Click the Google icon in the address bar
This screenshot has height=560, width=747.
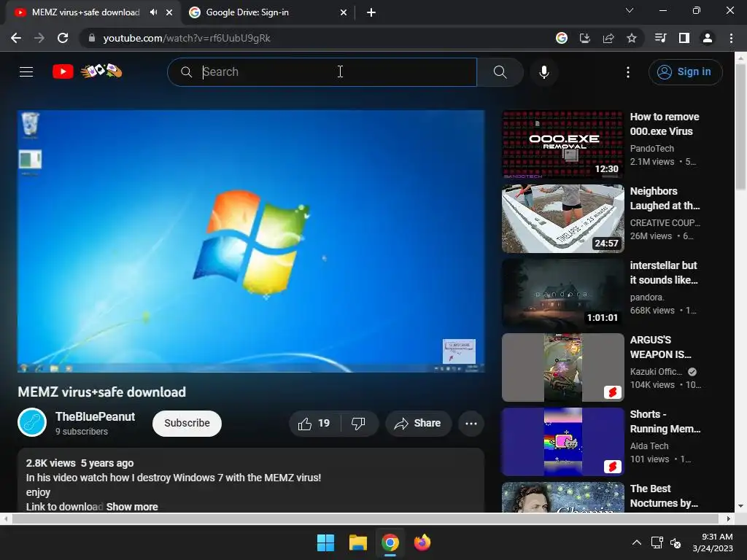(562, 38)
